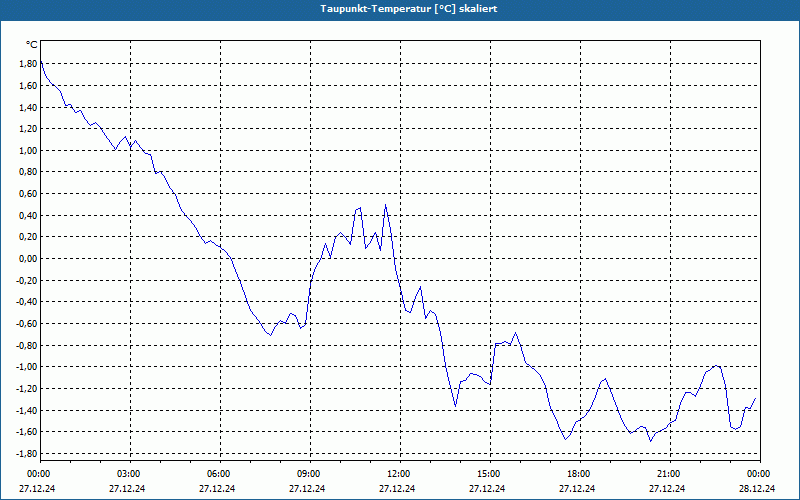Click the chart title 'Taupunkt-Temperatur [°C] skaliert'

tap(409, 9)
